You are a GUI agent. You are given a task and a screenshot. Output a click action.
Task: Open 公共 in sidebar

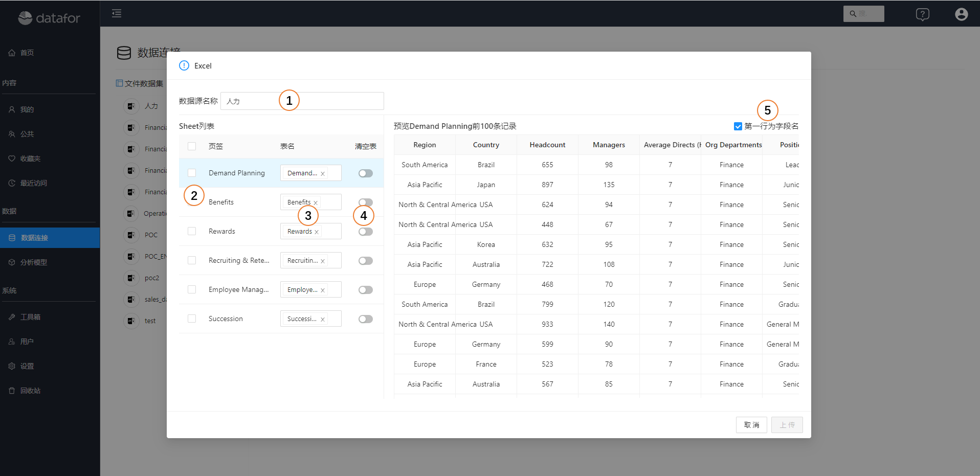(x=27, y=134)
